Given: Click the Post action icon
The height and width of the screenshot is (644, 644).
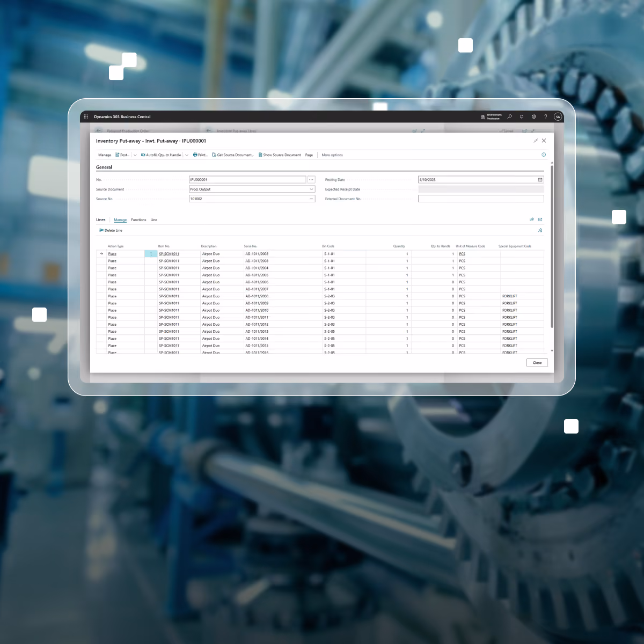Looking at the screenshot, I should [x=122, y=155].
